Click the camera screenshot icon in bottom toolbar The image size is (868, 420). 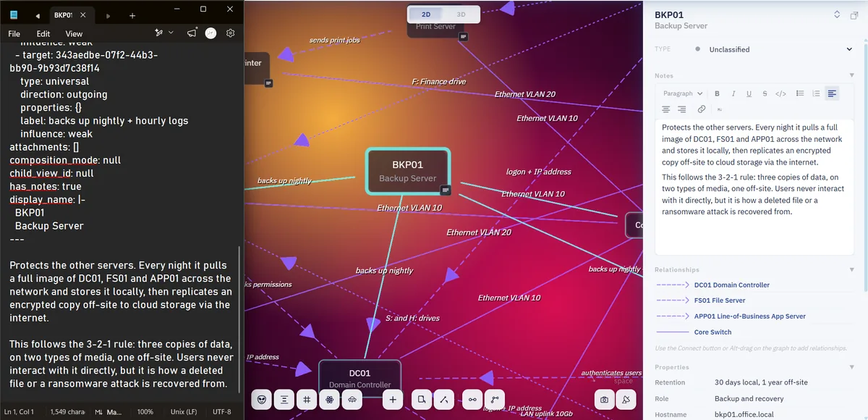tap(604, 399)
